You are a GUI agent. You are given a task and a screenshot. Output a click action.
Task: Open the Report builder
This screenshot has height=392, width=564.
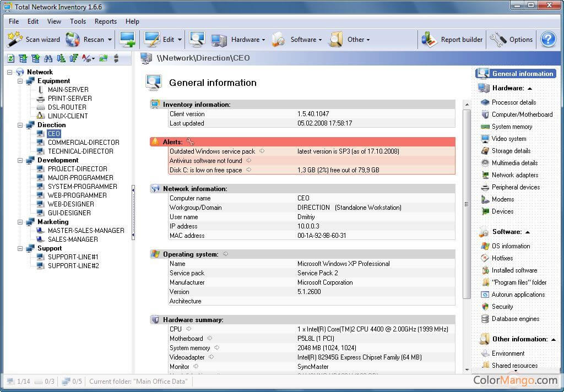click(x=452, y=40)
